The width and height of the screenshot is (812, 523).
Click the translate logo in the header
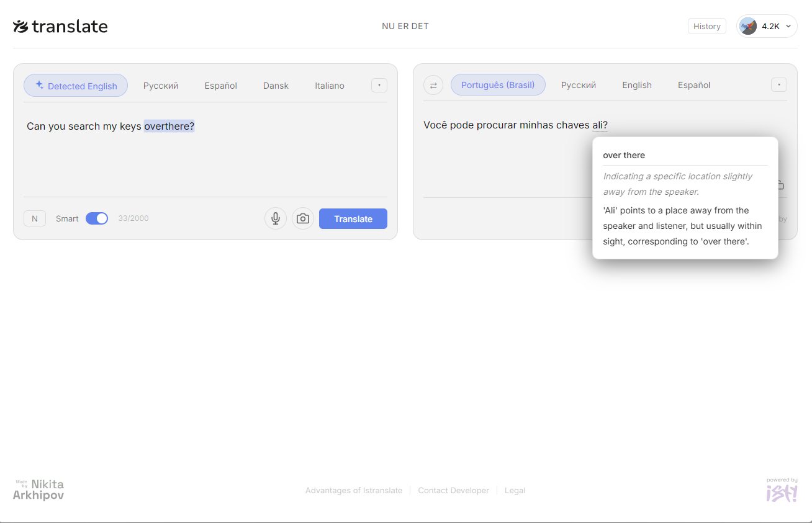[x=60, y=26]
